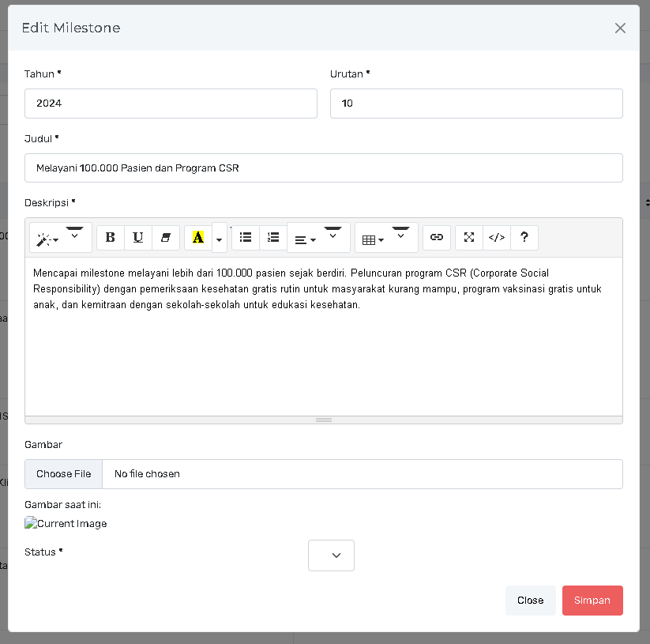Screen dimensions: 650x644
Task: Open paragraph alignment dropdown
Action: (306, 239)
